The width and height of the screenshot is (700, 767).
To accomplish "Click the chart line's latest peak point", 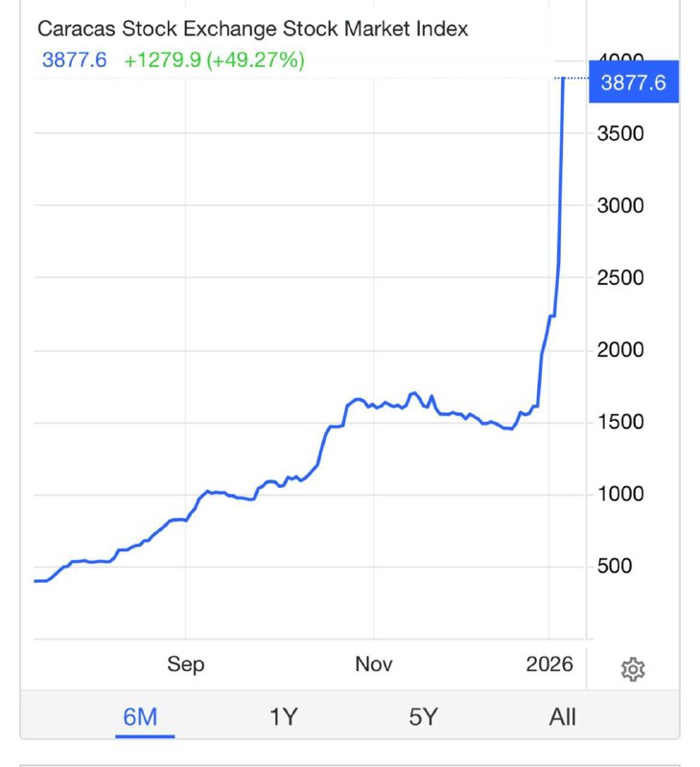I will coord(563,79).
